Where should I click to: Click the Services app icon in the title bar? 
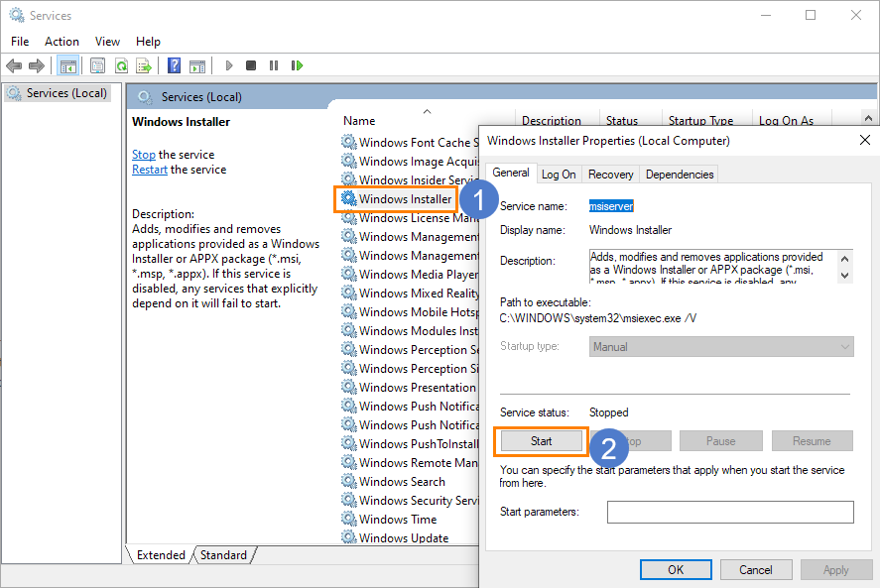point(17,15)
